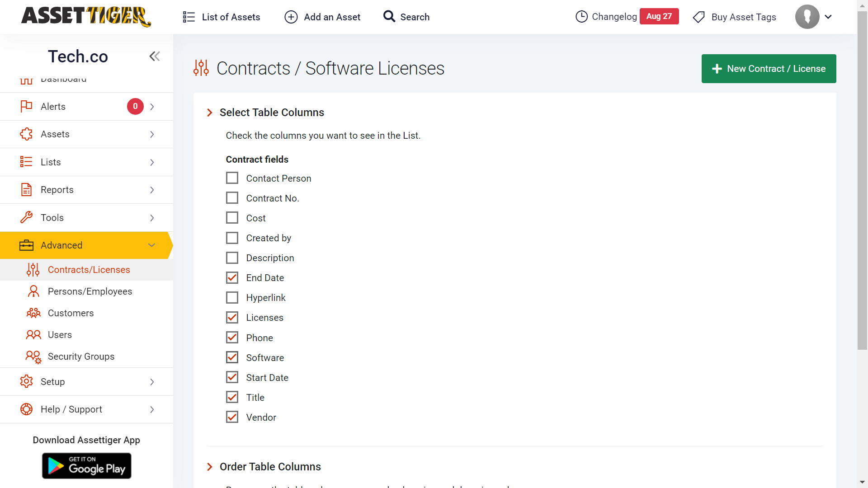The height and width of the screenshot is (488, 868).
Task: Select the Persons/Employees tree item
Action: tap(90, 291)
